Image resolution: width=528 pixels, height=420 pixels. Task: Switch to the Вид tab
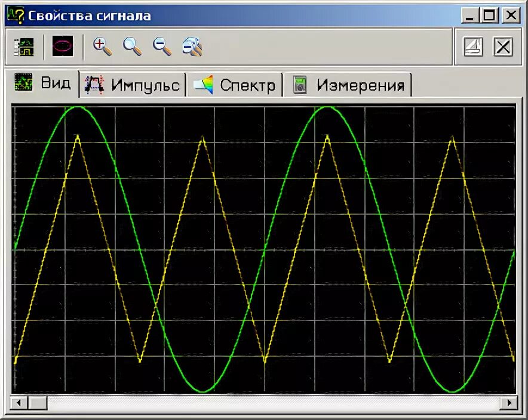point(42,83)
